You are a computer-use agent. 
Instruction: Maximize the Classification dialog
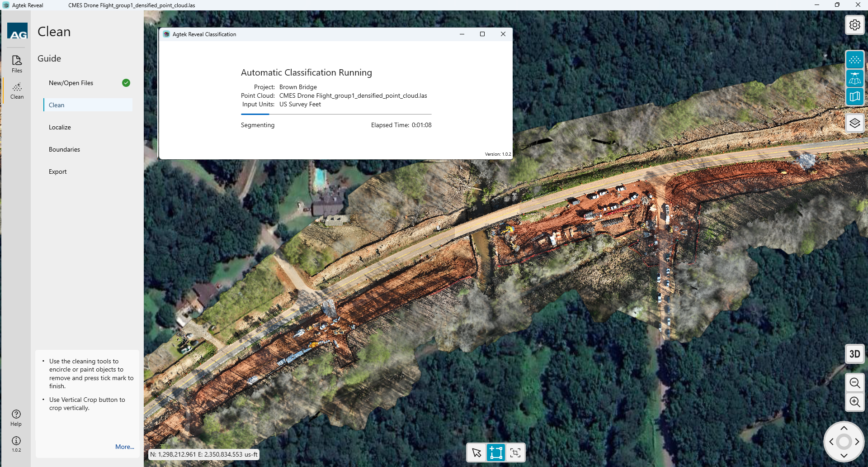click(x=482, y=34)
